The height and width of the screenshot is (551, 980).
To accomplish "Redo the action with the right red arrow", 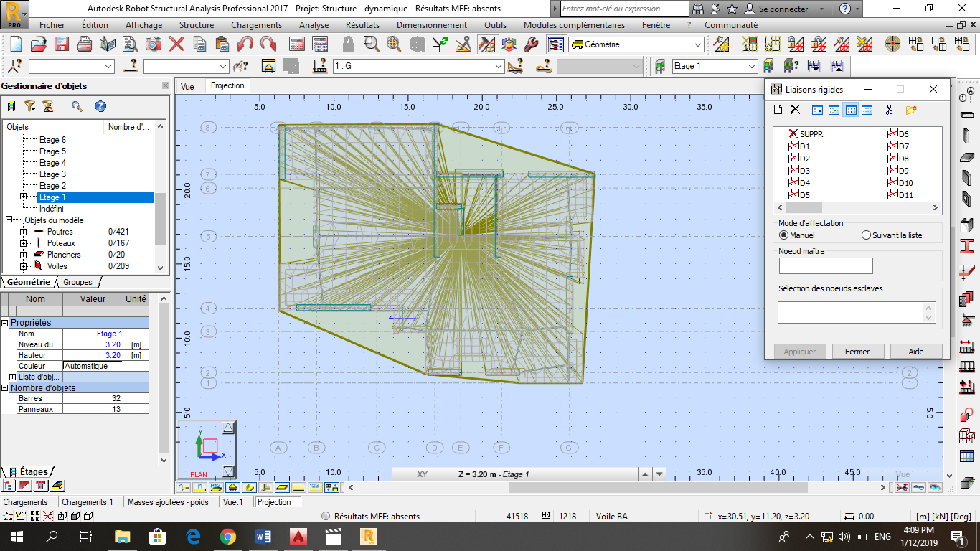I will (268, 44).
